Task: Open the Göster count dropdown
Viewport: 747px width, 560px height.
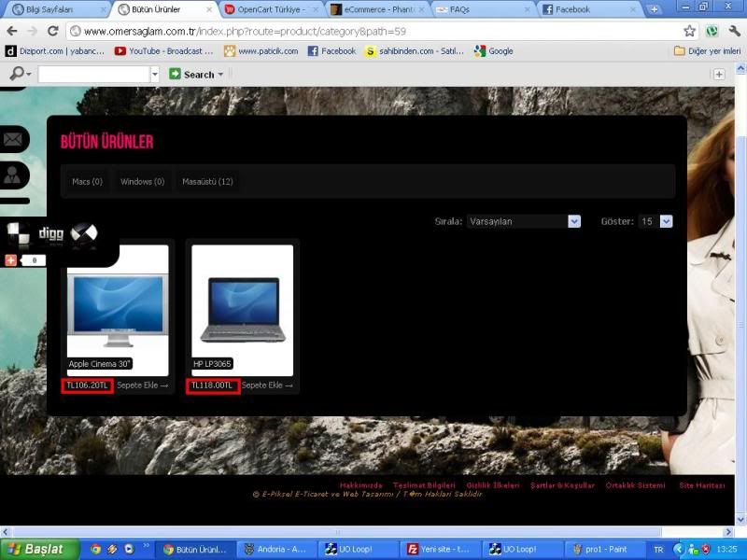Action: coord(655,221)
